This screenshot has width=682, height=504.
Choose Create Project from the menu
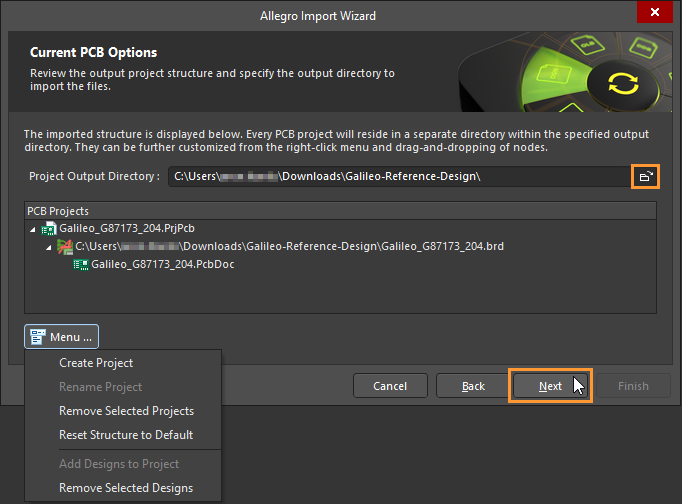(96, 363)
